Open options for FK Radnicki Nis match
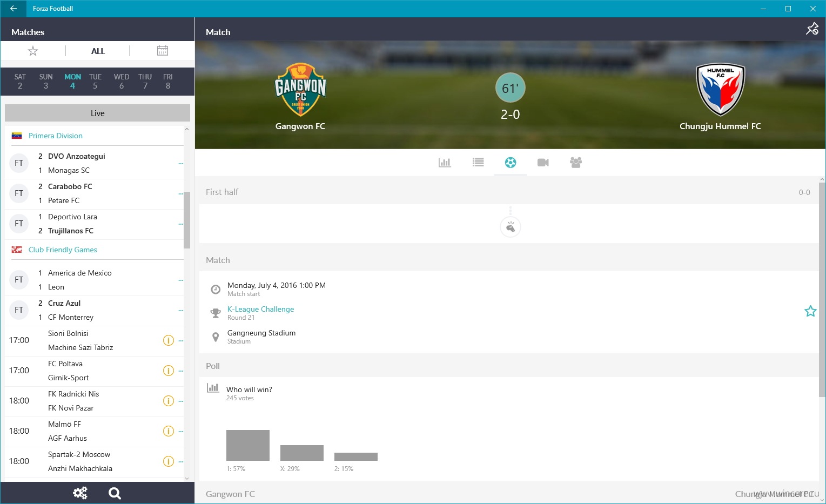 pos(180,401)
